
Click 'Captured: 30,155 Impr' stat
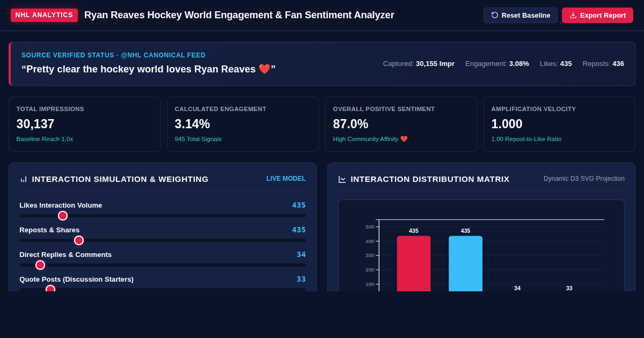[419, 63]
